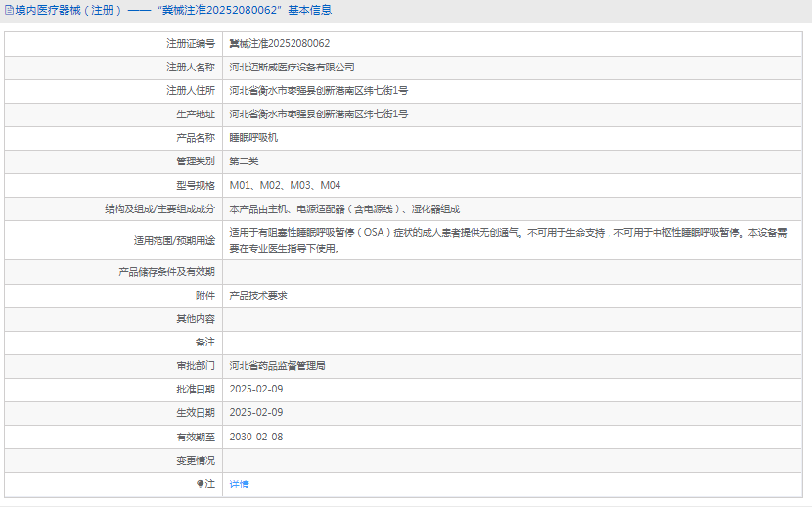The image size is (812, 507).
Task: Select registrant name 河北迈斯威医疗设备有限公司
Action: (293, 68)
